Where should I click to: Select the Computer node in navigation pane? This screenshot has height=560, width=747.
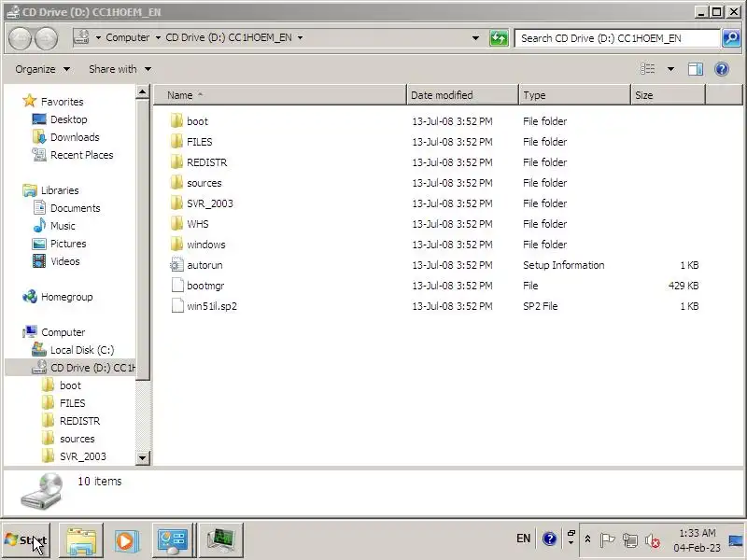pyautogui.click(x=63, y=332)
